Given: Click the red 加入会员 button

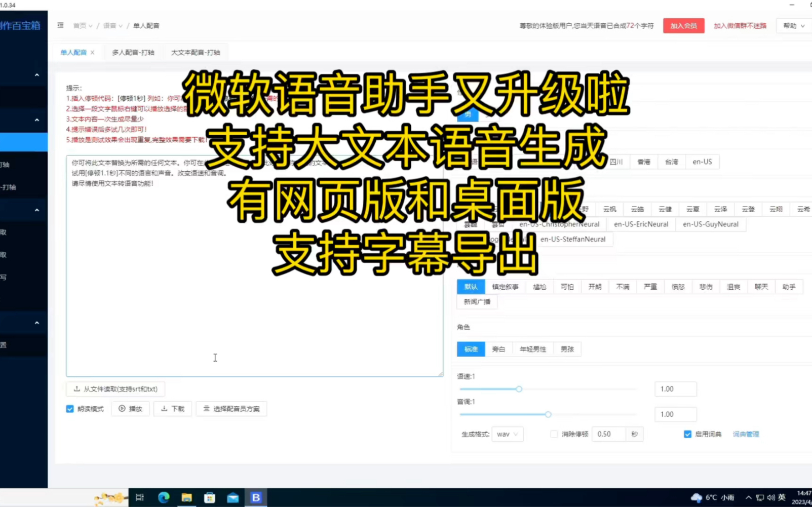Looking at the screenshot, I should (683, 26).
